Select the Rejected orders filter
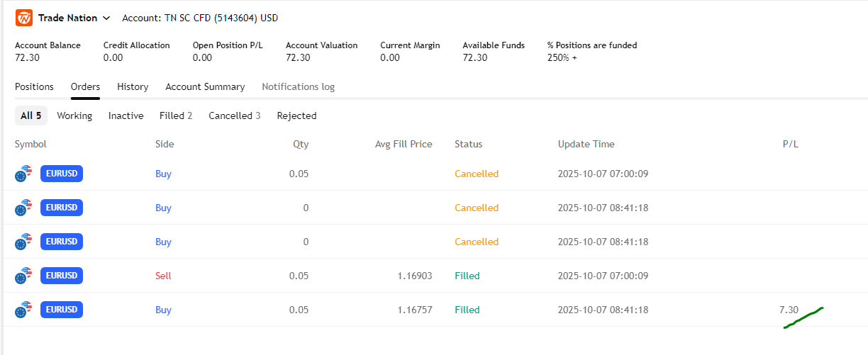868x355 pixels. coord(296,115)
